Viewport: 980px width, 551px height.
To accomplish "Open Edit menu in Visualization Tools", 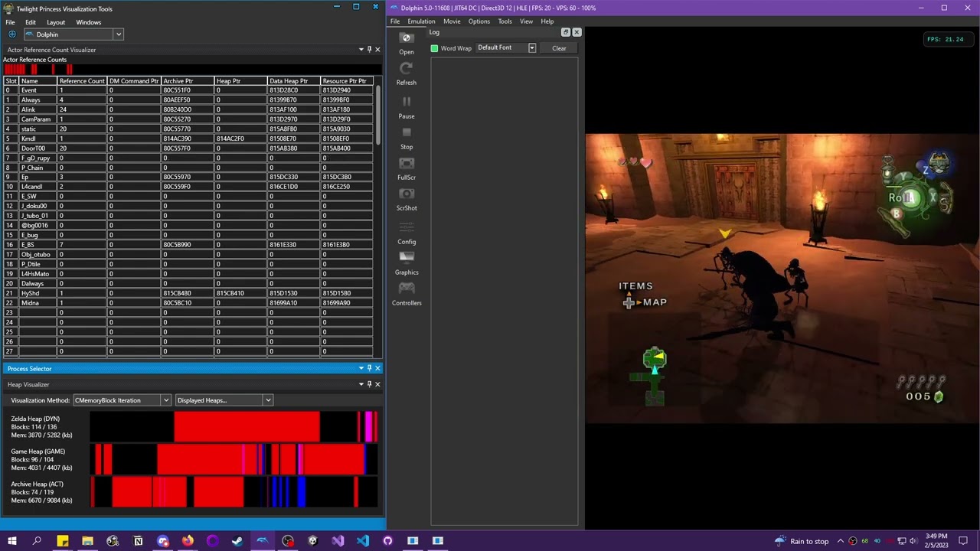I will (x=31, y=22).
